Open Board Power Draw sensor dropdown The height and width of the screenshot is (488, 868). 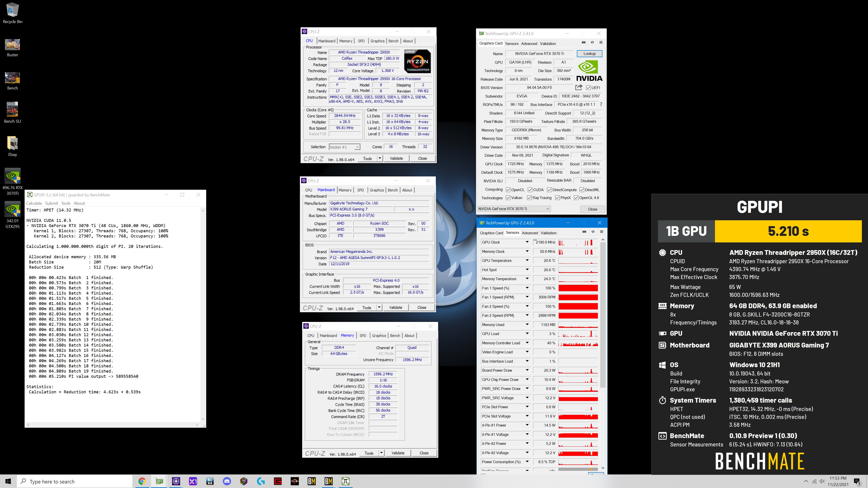pos(527,370)
